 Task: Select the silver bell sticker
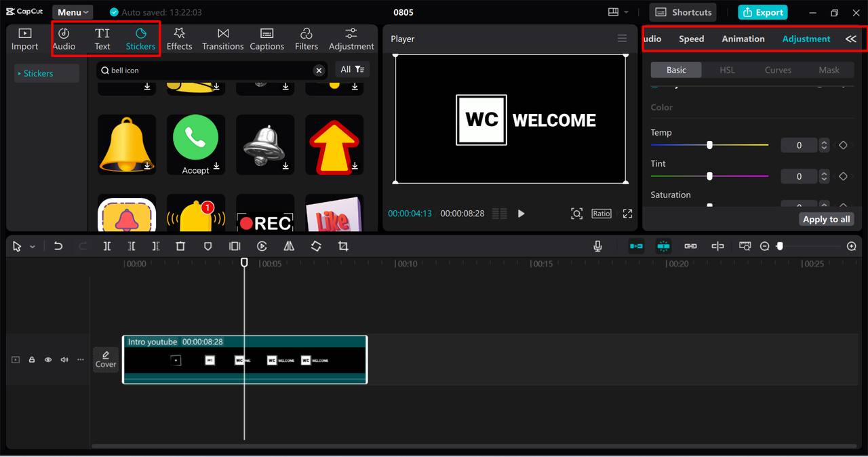click(265, 144)
